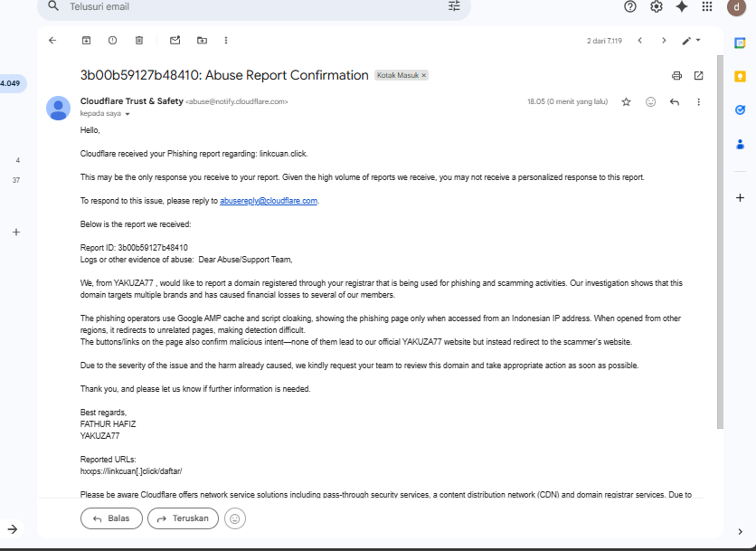This screenshot has width=756, height=551.
Task: Remove the Kotak Masuk label
Action: [x=424, y=76]
